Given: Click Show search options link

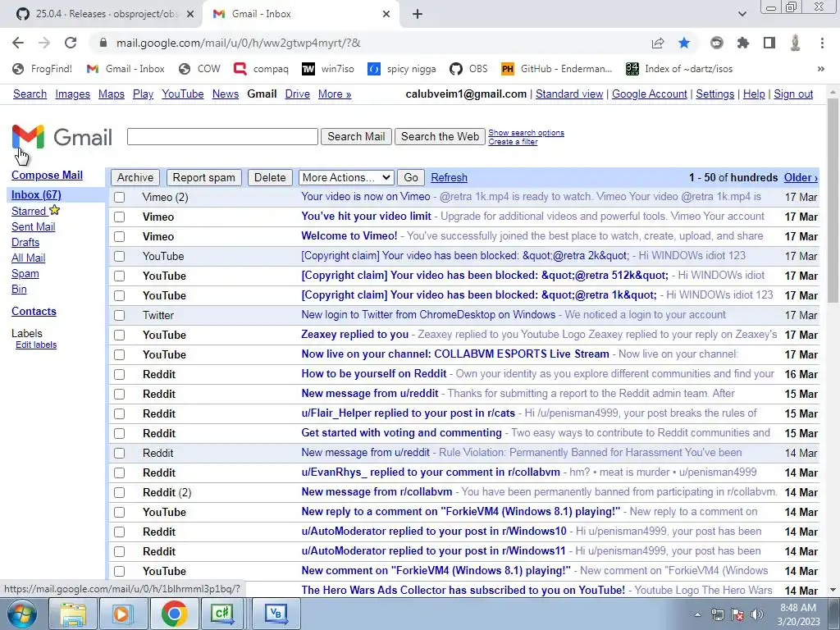Looking at the screenshot, I should pos(526,132).
